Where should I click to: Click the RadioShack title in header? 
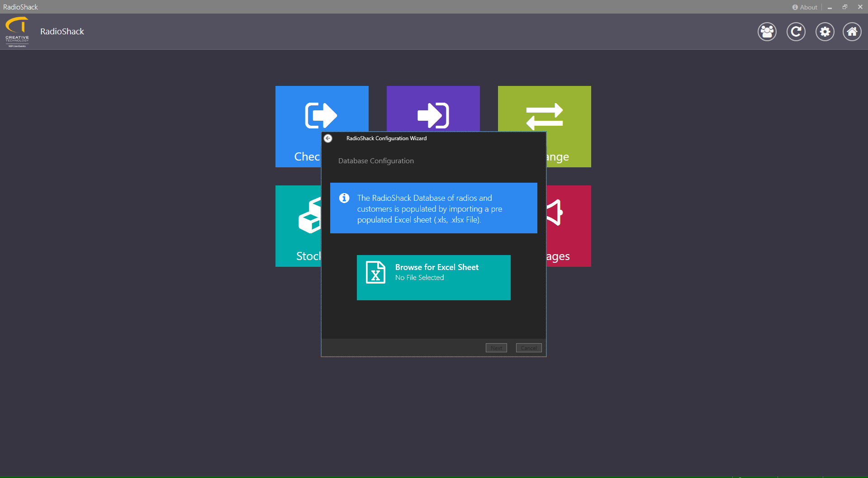(62, 32)
